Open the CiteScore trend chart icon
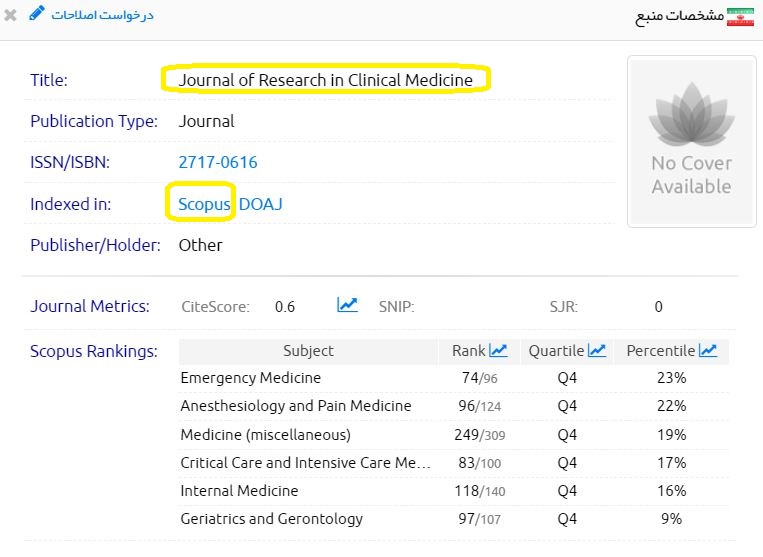Viewport: 763px width, 557px height. pyautogui.click(x=347, y=305)
